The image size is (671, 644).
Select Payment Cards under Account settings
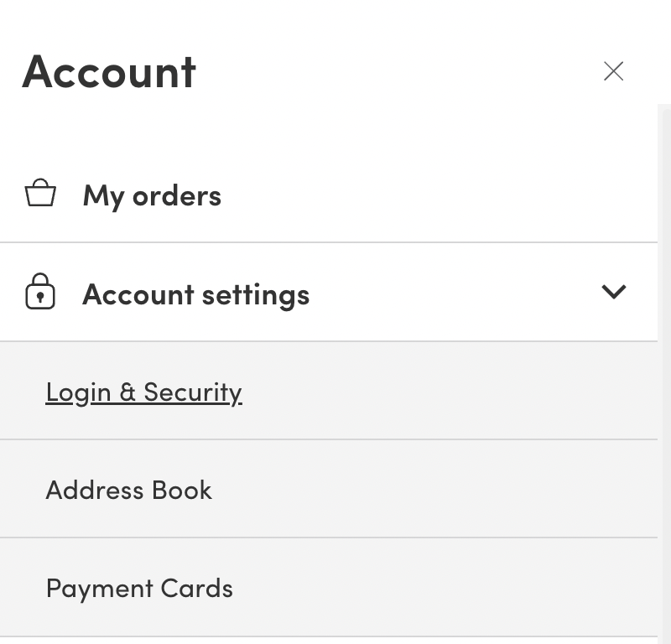(139, 588)
